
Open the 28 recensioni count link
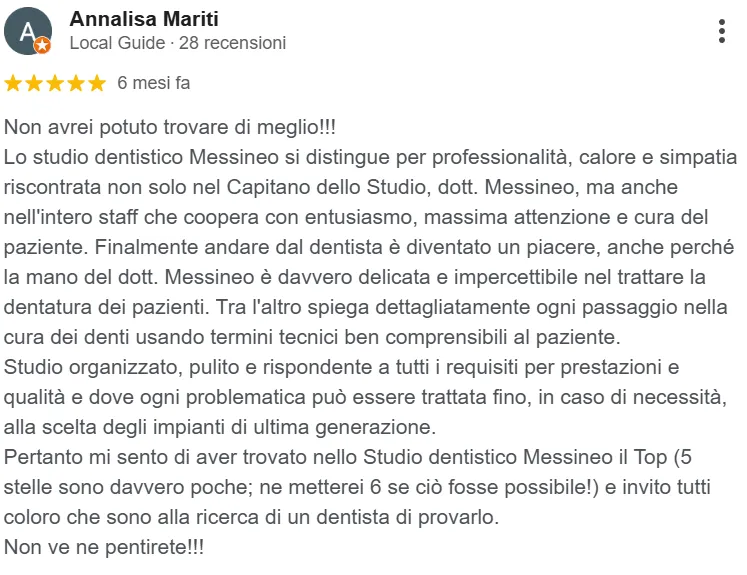tap(232, 43)
